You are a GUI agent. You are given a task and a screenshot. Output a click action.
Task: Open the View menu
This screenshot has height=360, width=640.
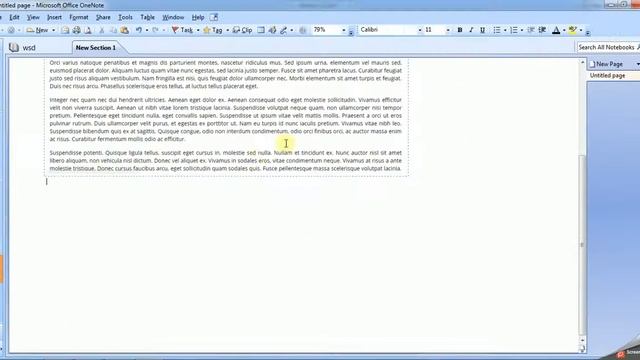point(33,17)
